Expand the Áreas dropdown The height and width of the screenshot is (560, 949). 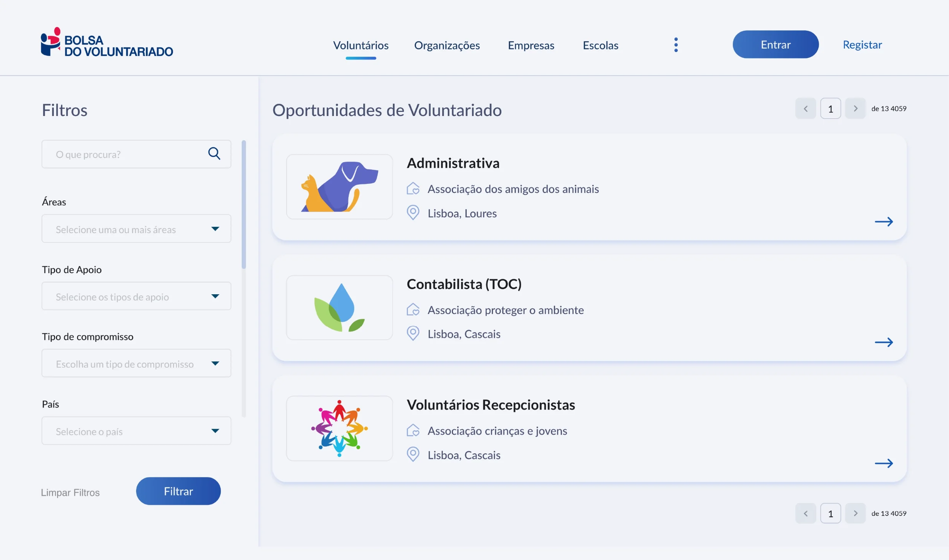click(x=136, y=229)
